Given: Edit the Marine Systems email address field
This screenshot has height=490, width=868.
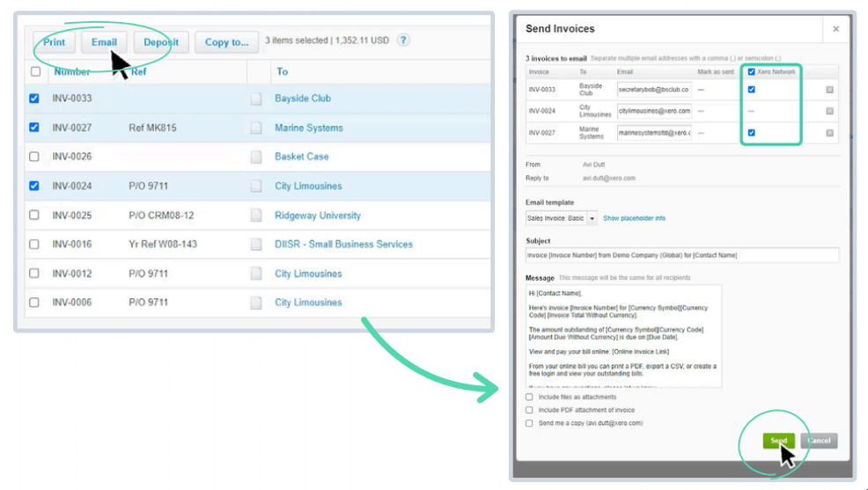Looking at the screenshot, I should [654, 133].
